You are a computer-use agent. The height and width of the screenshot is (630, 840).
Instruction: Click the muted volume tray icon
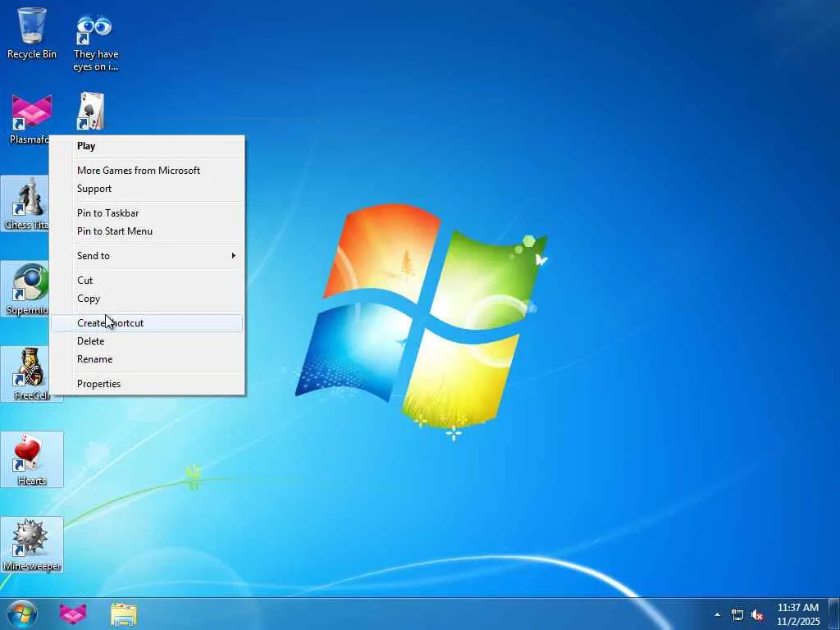(757, 615)
